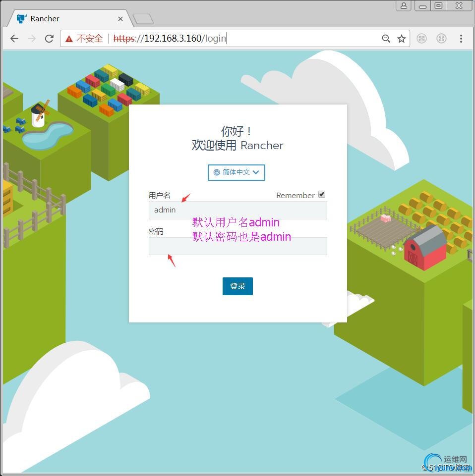Click the 登录 login button
475x476 pixels.
237,286
